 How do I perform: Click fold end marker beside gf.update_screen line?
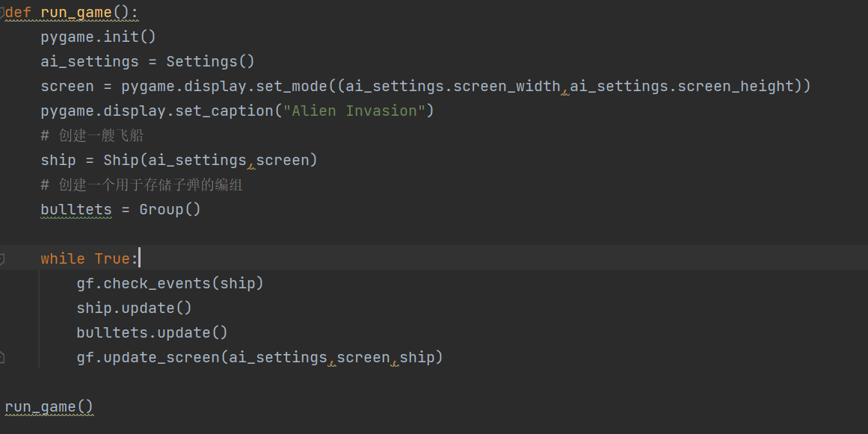(x=1, y=358)
